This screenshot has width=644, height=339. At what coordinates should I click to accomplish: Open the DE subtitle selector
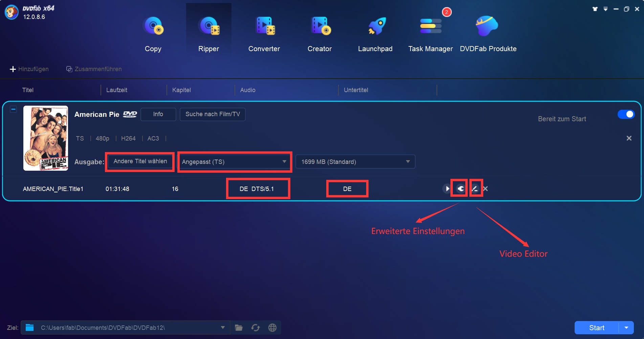(x=347, y=189)
